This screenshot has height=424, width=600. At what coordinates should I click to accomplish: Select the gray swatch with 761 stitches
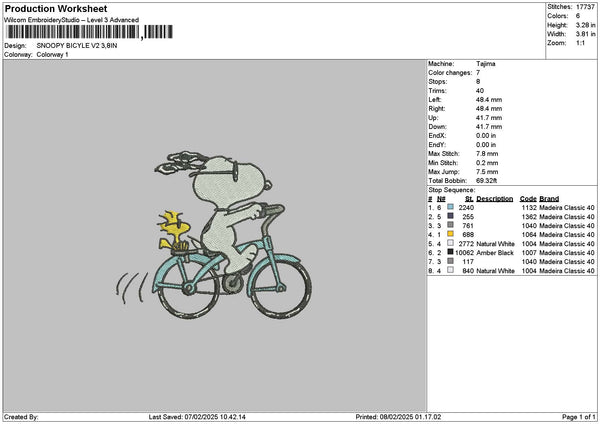click(x=450, y=225)
